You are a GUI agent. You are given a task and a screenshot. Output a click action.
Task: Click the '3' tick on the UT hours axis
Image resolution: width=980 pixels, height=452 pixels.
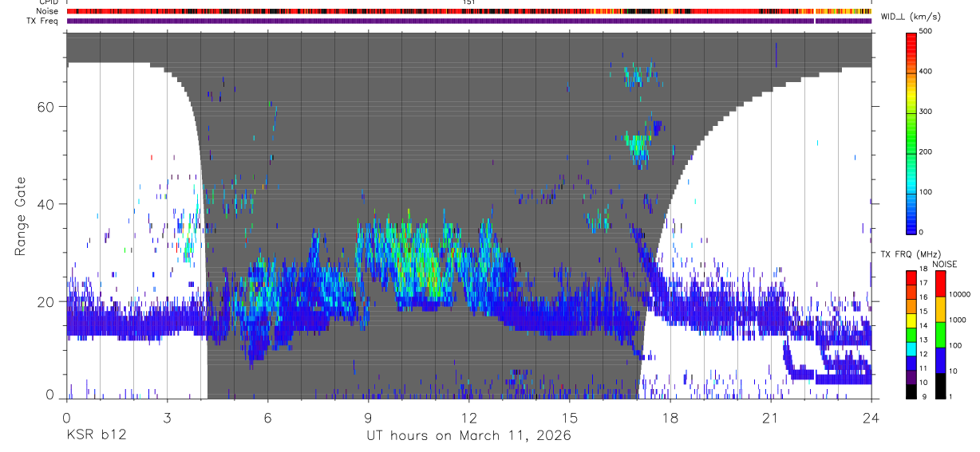(x=167, y=417)
